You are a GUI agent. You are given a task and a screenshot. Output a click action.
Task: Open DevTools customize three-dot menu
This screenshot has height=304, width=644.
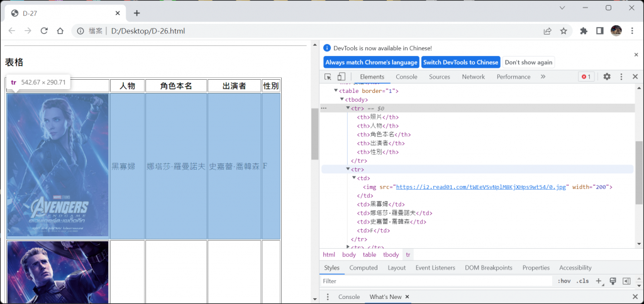click(x=621, y=77)
